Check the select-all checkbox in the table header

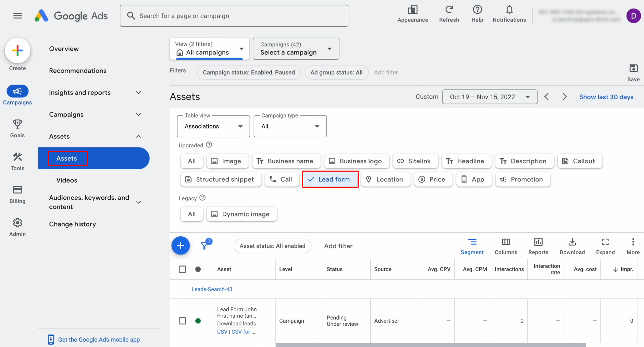[x=182, y=269]
